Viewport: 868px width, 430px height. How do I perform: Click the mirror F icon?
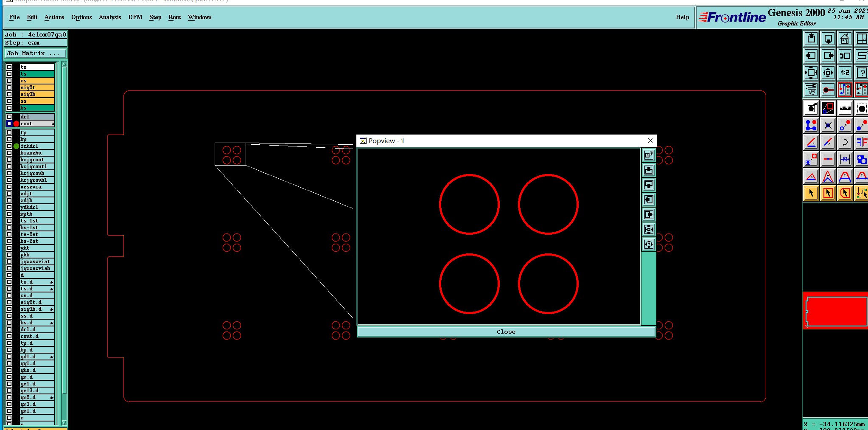click(x=862, y=142)
